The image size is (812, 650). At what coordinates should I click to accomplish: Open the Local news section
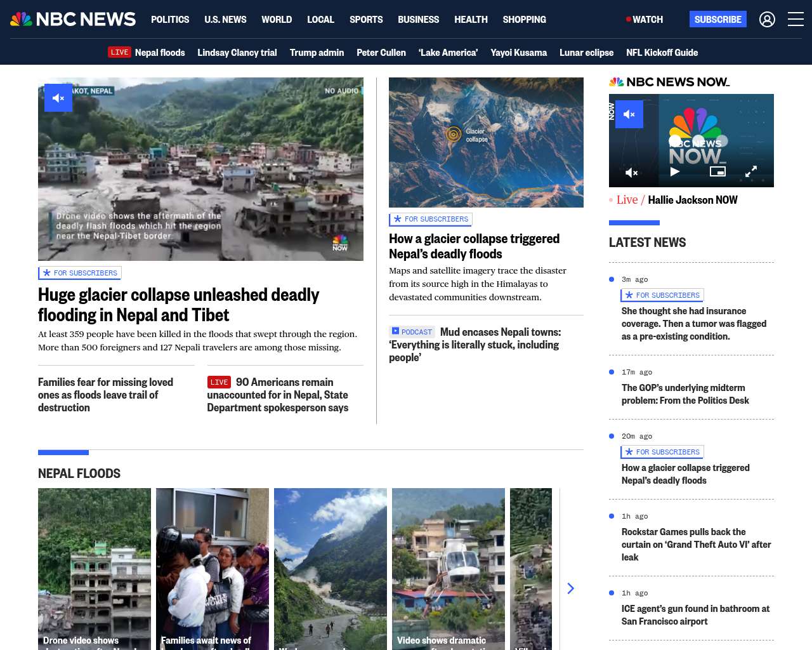coord(320,20)
